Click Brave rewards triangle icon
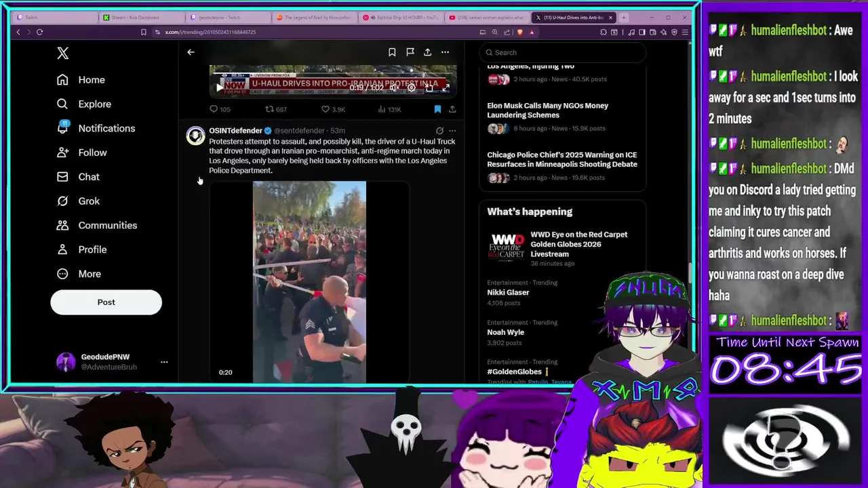 tap(532, 32)
